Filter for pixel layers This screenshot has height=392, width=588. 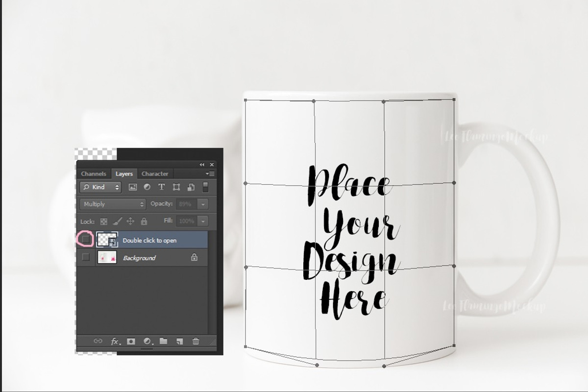[x=133, y=187]
